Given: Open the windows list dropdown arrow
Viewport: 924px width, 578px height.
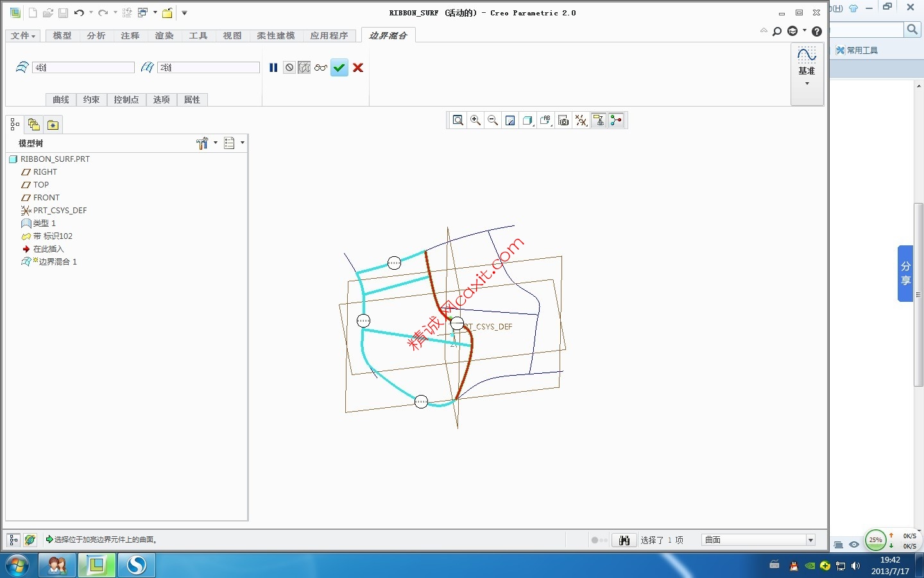Looking at the screenshot, I should [x=155, y=13].
